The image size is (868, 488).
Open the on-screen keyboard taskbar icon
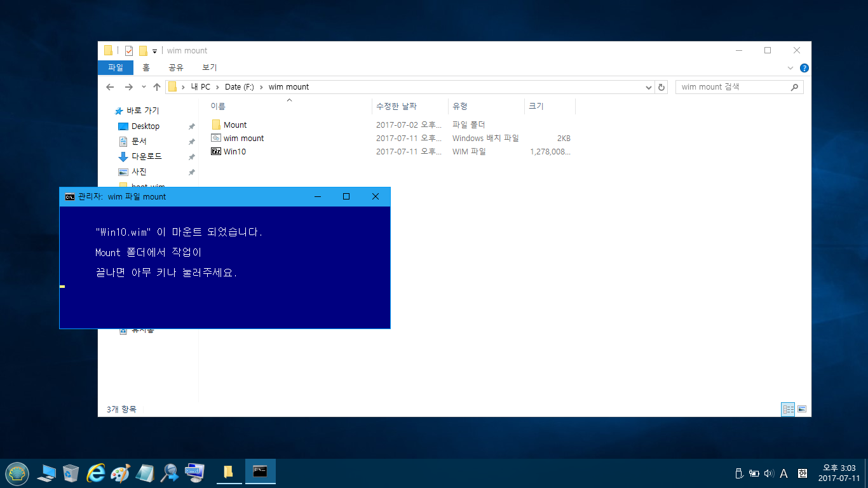pos(194,473)
